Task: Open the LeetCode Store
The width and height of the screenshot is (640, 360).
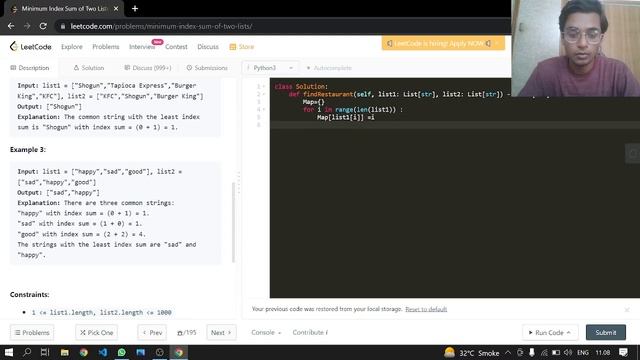Action: 242,47
